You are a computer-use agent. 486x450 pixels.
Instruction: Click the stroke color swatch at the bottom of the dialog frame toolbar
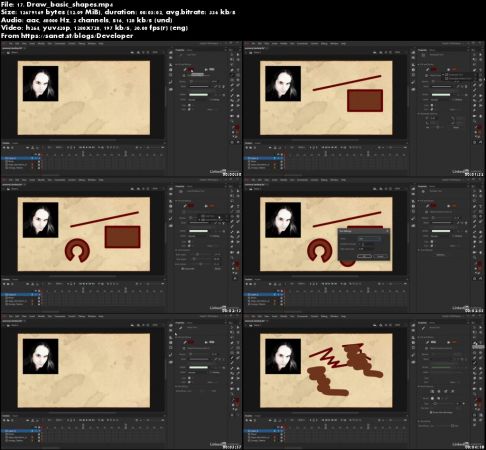(x=479, y=263)
